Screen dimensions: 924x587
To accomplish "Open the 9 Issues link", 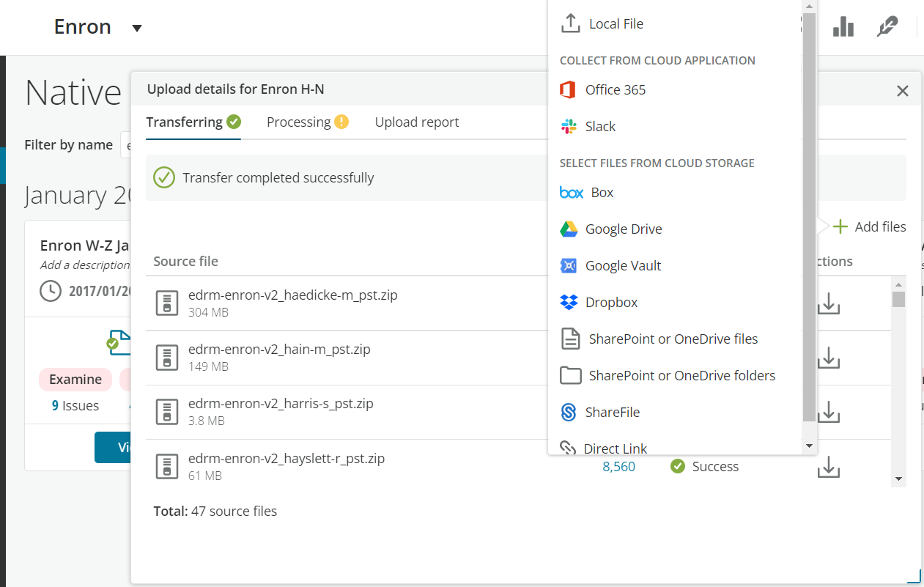I will coord(75,405).
